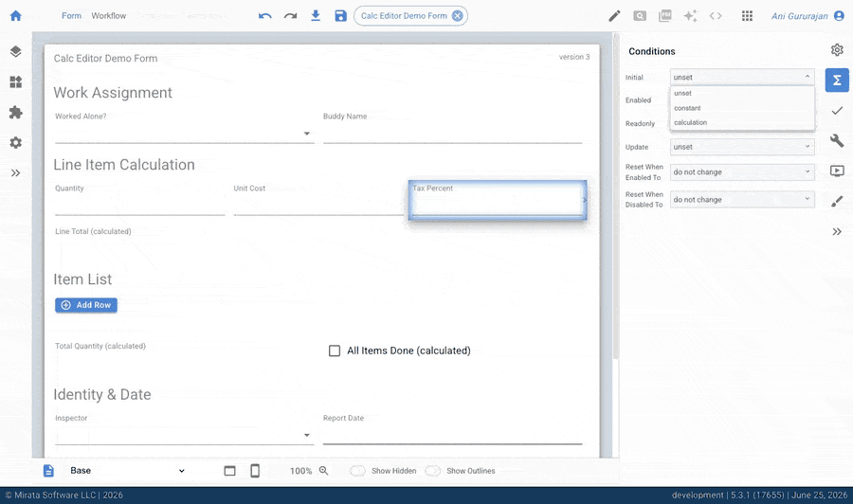The height and width of the screenshot is (504, 853).
Task: Switch to desktop view icon
Action: tap(229, 471)
